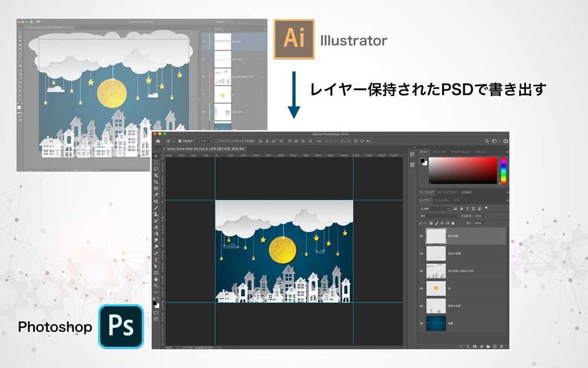
Task: Click more options three dots in options bar
Action: click(x=319, y=141)
